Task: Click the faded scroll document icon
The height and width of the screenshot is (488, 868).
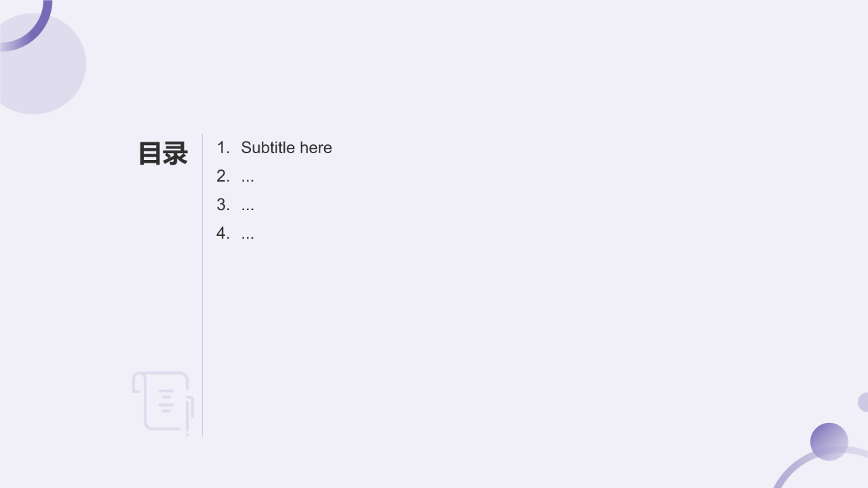Action: pyautogui.click(x=163, y=402)
